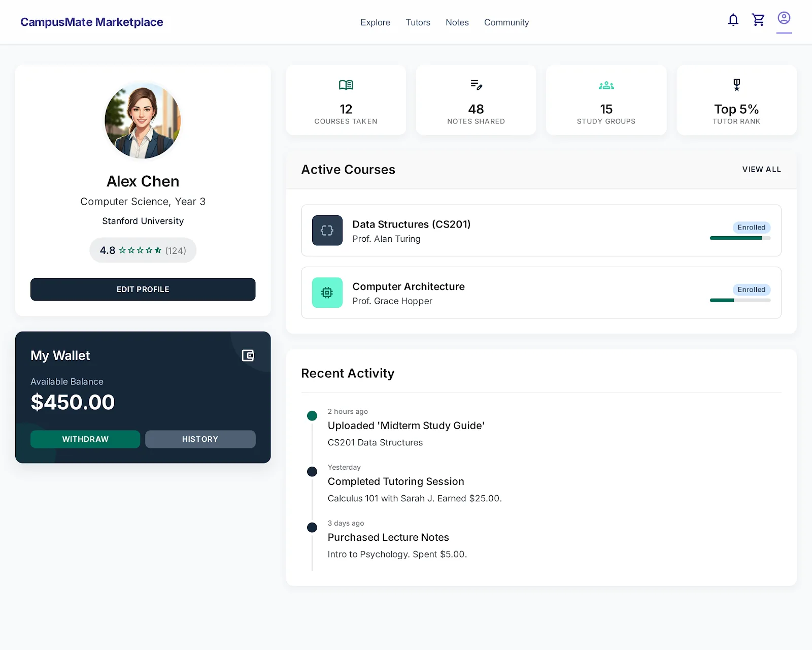Image resolution: width=812 pixels, height=650 pixels.
Task: Click the 48 Notes Shared stat
Action: [x=476, y=100]
